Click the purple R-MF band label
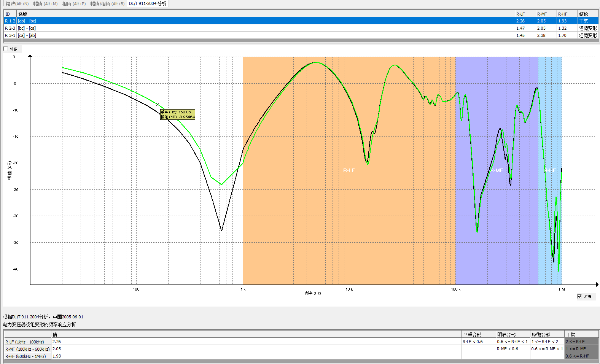 497,170
